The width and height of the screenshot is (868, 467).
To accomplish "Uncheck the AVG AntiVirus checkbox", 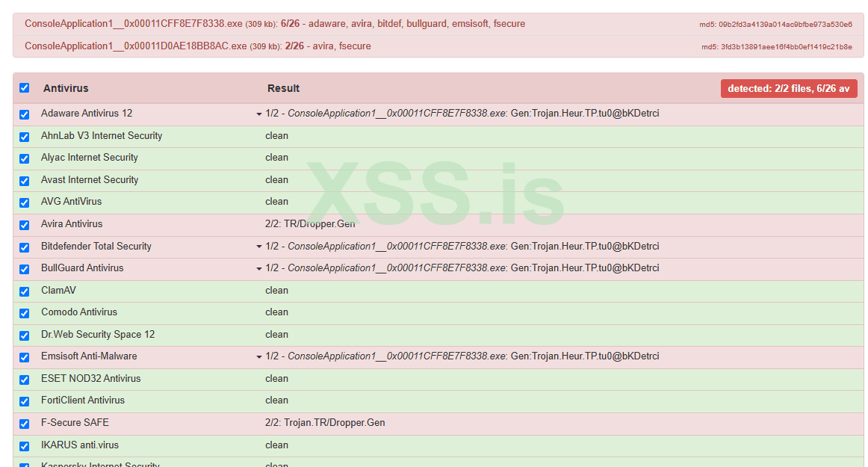I will click(25, 202).
